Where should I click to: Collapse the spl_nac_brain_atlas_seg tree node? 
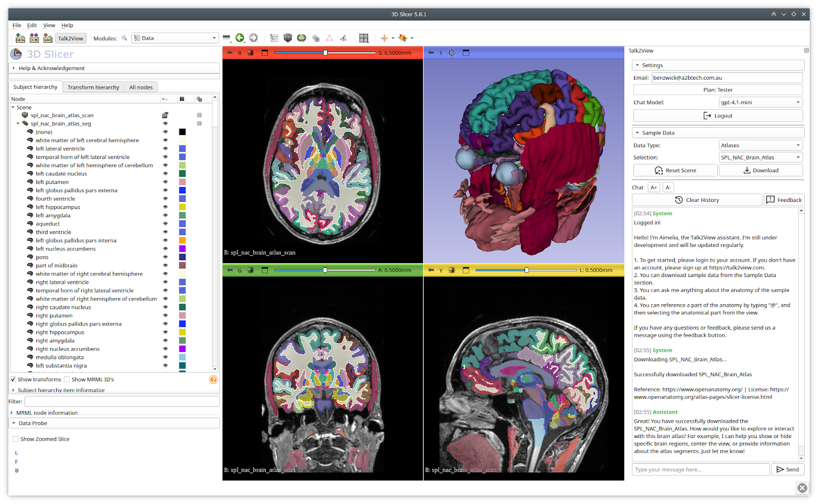[18, 124]
